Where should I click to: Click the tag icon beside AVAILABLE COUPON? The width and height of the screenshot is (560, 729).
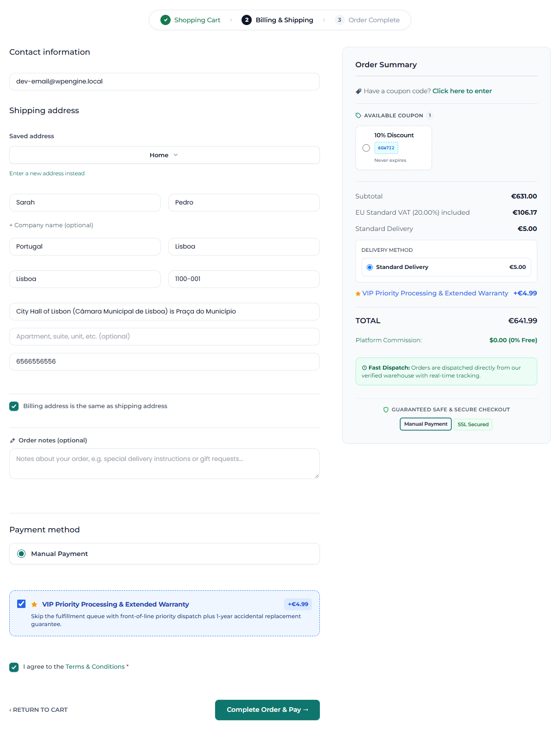pyautogui.click(x=358, y=115)
